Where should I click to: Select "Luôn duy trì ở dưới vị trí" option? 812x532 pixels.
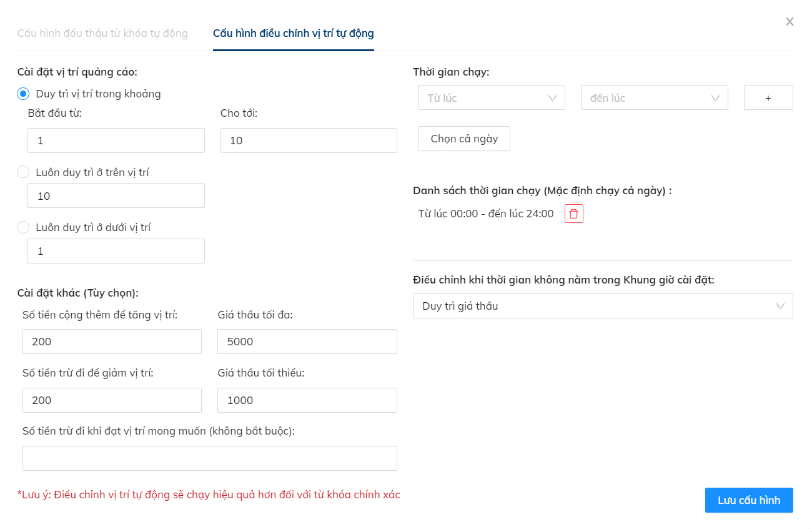(22, 227)
